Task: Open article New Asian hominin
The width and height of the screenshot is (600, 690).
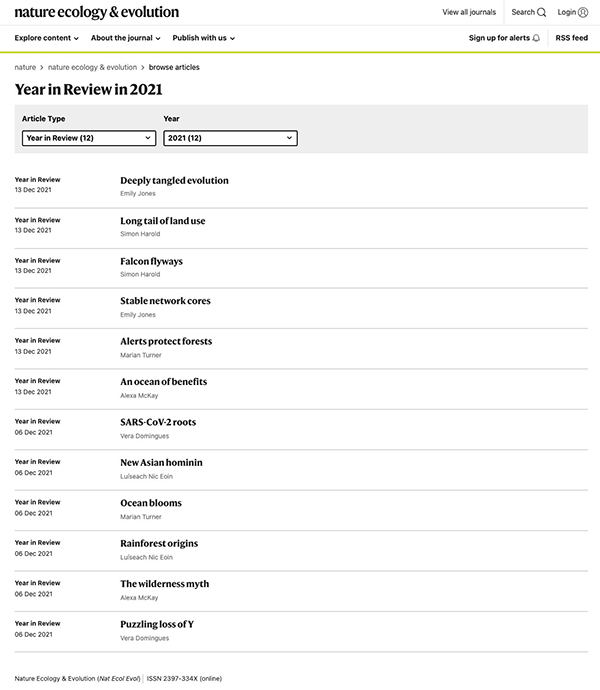Action: (x=161, y=463)
